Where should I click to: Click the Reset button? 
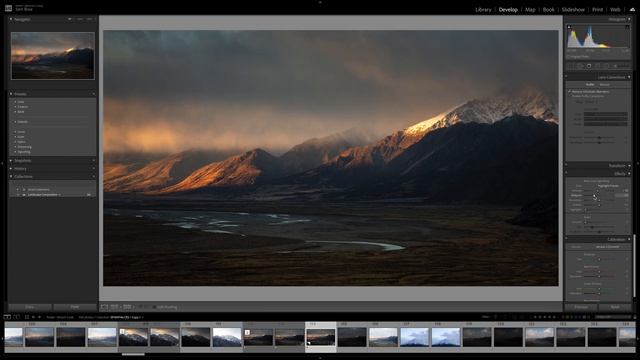(615, 307)
